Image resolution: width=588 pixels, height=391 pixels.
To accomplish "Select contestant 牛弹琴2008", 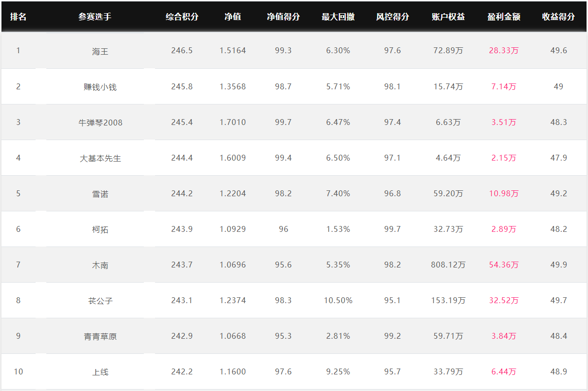I will click(100, 123).
